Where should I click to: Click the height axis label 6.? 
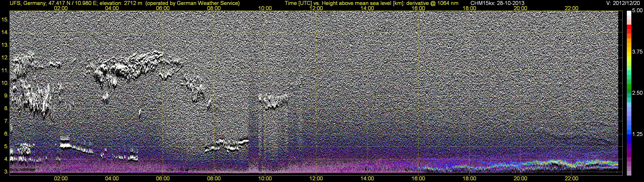[x=6, y=134]
